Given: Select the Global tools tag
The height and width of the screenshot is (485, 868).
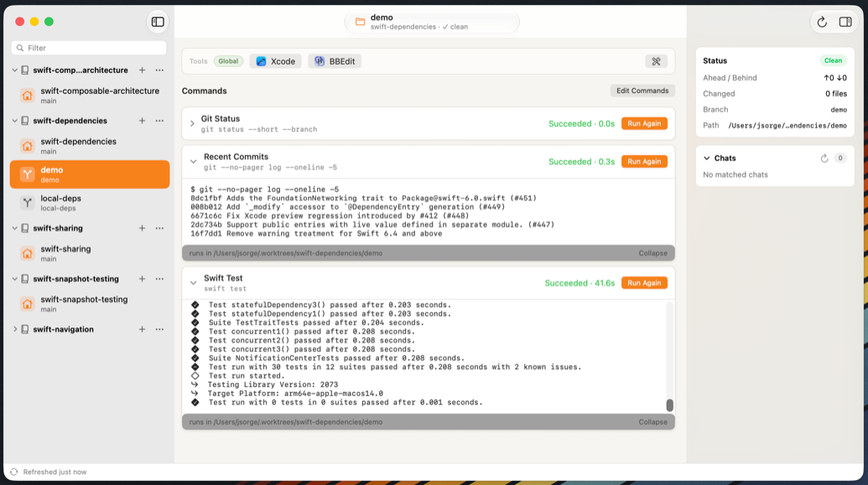Looking at the screenshot, I should pyautogui.click(x=228, y=61).
